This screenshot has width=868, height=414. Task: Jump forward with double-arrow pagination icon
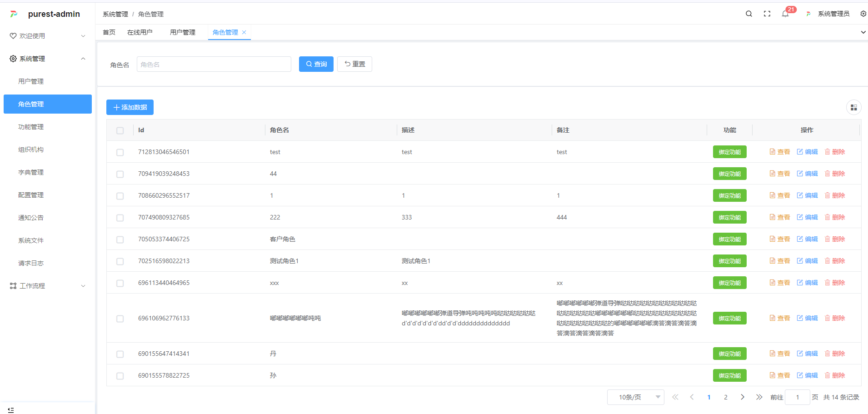coord(759,397)
